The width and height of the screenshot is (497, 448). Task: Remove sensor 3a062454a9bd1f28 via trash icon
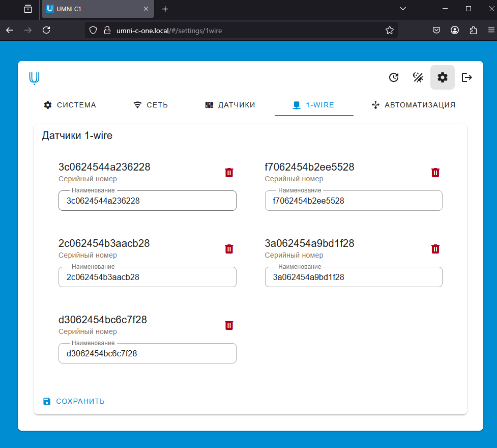(x=435, y=249)
